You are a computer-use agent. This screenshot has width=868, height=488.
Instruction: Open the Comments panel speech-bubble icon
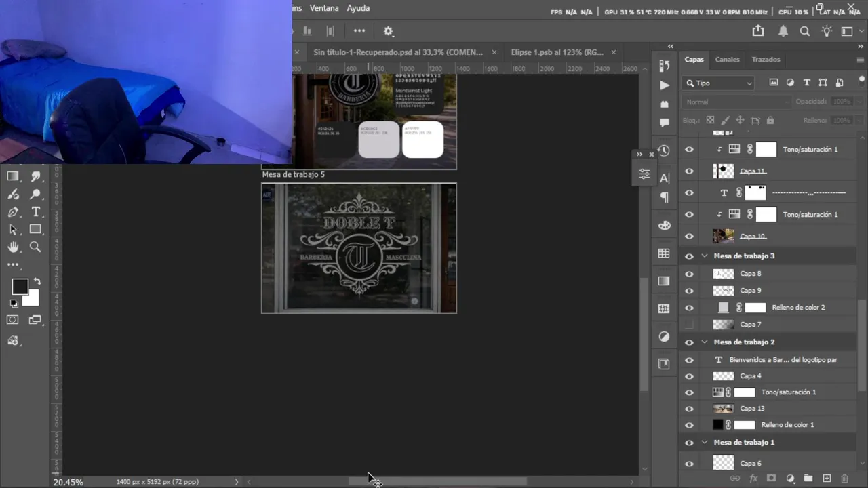pos(664,124)
